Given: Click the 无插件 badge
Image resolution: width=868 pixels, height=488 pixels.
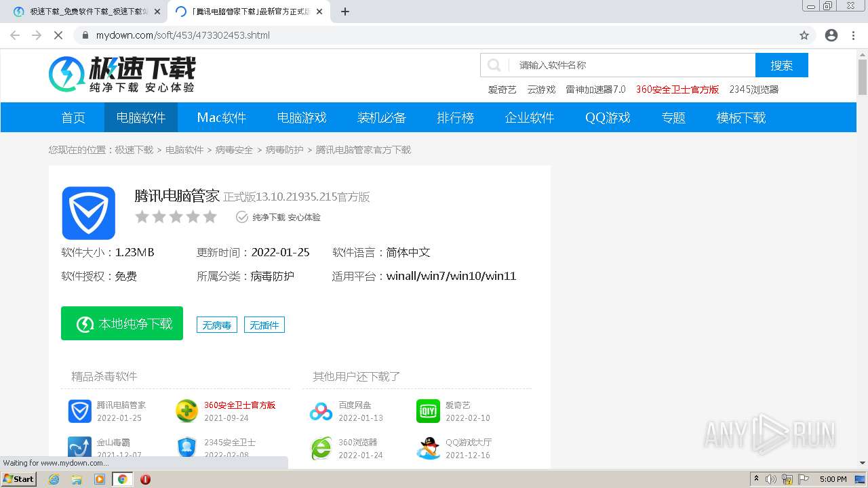Looking at the screenshot, I should pos(264,325).
